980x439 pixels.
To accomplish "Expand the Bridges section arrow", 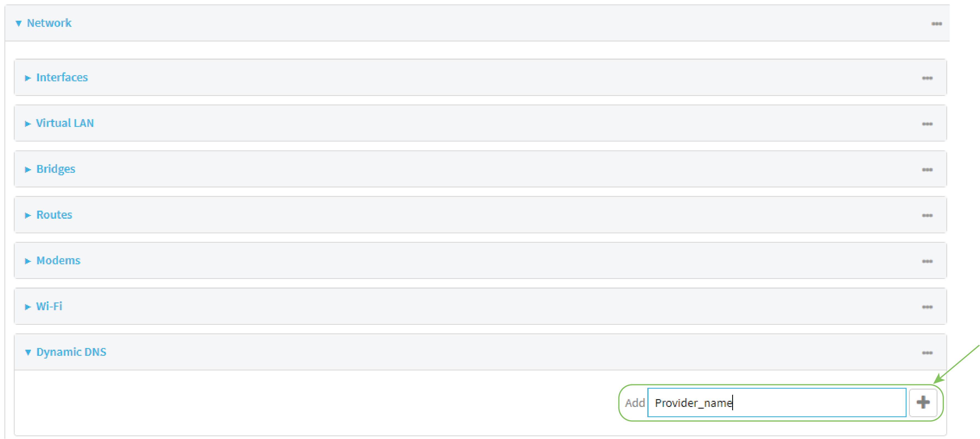I will tap(28, 169).
